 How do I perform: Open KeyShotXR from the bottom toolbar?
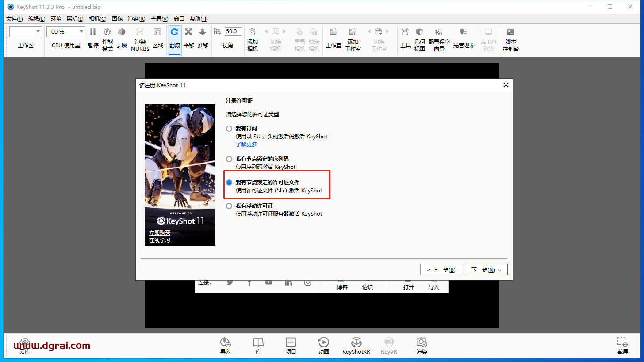356,343
